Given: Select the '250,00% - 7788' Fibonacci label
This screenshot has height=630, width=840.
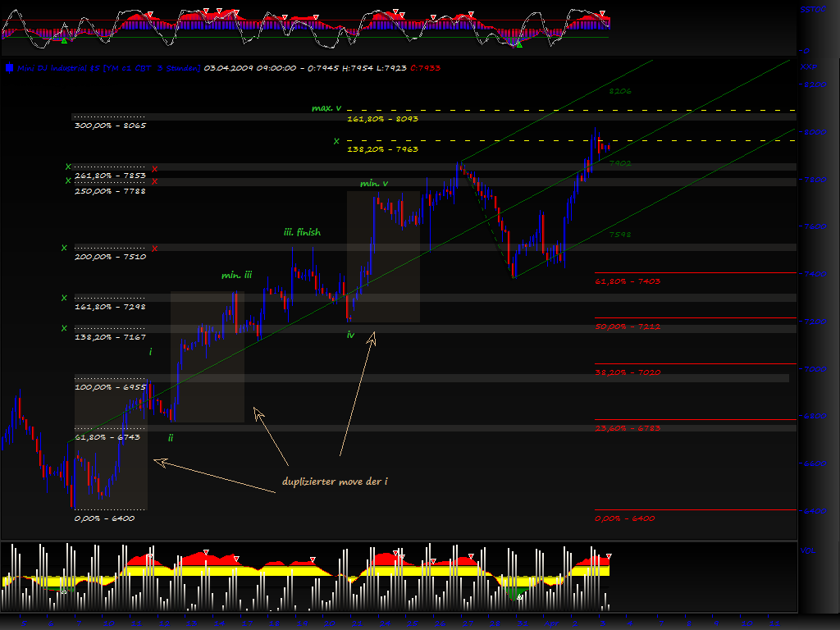Looking at the screenshot, I should pyautogui.click(x=110, y=191).
